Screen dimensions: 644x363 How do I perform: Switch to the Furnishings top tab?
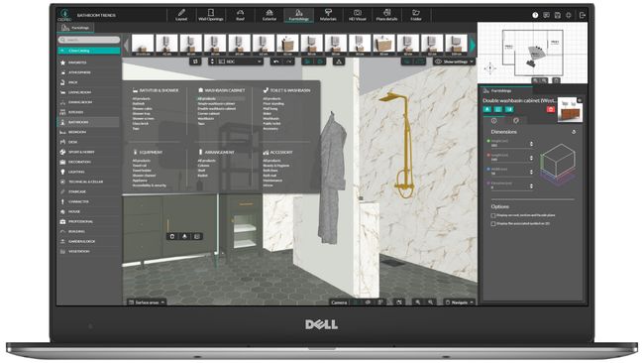click(x=298, y=15)
